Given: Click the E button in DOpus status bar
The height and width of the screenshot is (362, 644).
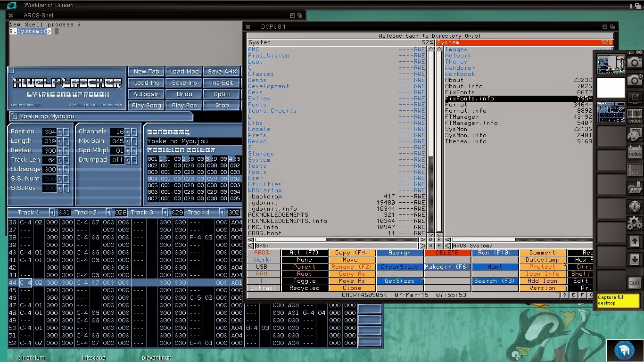Looking at the screenshot, I should point(573,295).
